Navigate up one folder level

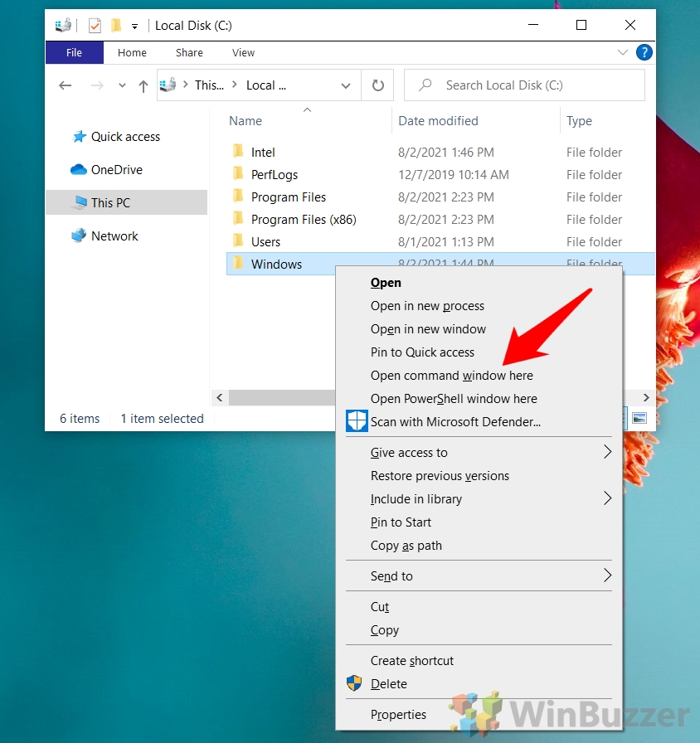pos(143,85)
